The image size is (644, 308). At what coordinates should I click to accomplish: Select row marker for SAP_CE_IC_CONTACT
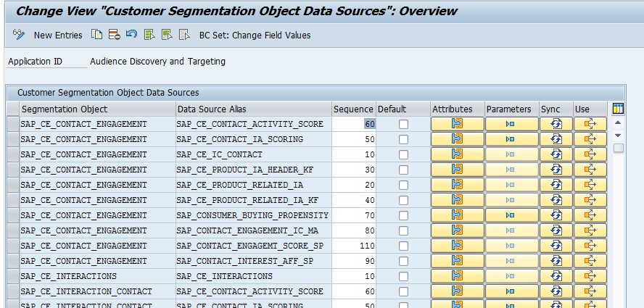coord(13,154)
